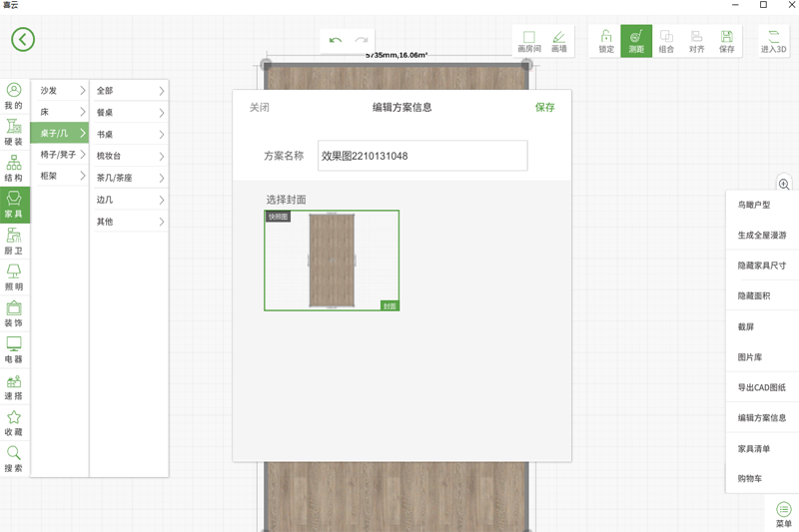Toggle the 测距 measure distance tool
The image size is (799, 532).
pyautogui.click(x=636, y=41)
